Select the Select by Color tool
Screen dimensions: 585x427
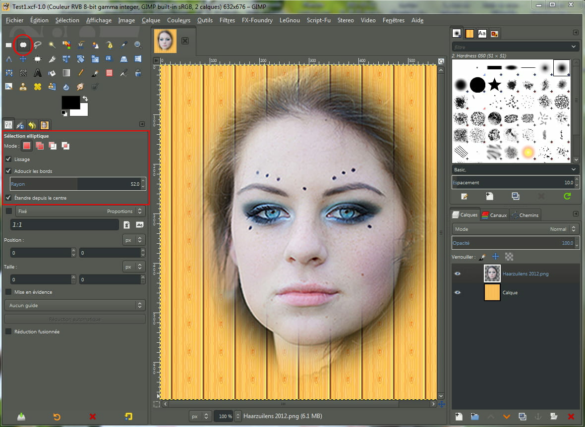click(x=66, y=45)
